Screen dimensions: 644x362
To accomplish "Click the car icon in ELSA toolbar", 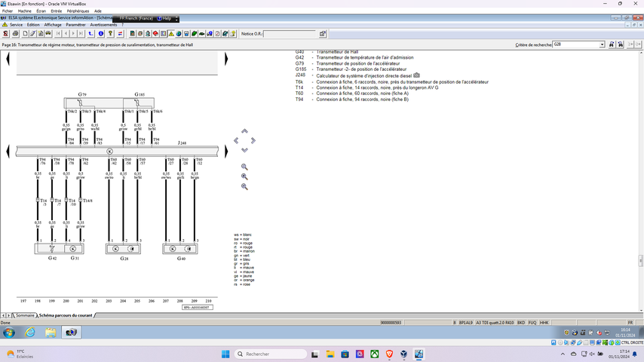I will tap(202, 34).
